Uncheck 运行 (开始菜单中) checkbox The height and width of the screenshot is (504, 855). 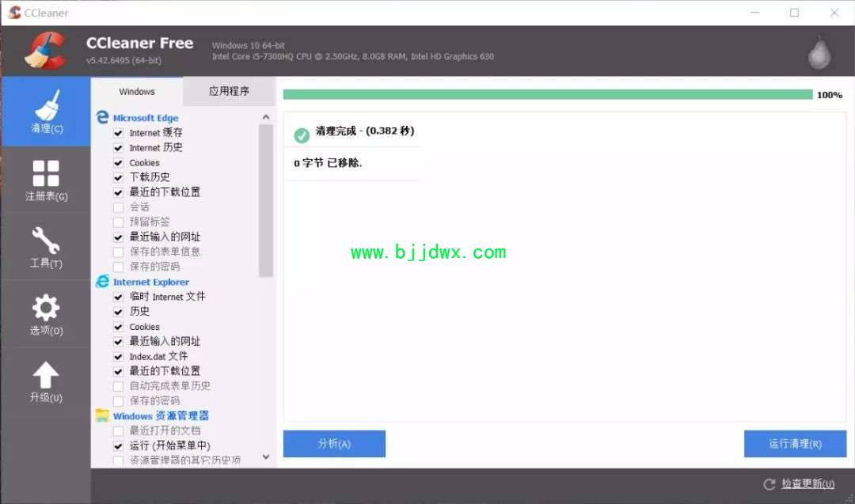click(x=118, y=446)
